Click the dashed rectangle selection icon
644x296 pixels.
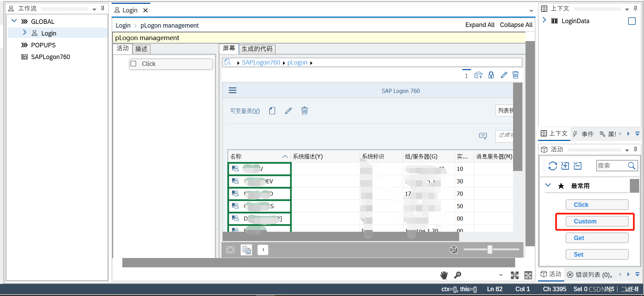pos(230,250)
